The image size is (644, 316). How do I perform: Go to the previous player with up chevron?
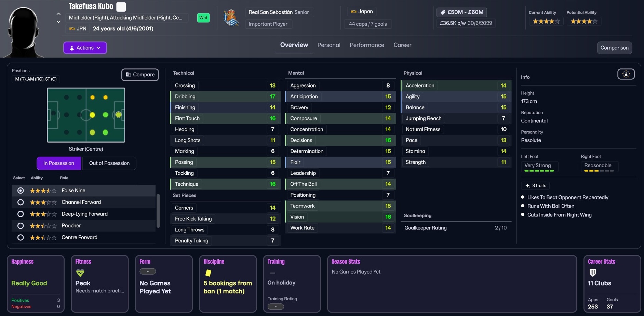click(58, 14)
